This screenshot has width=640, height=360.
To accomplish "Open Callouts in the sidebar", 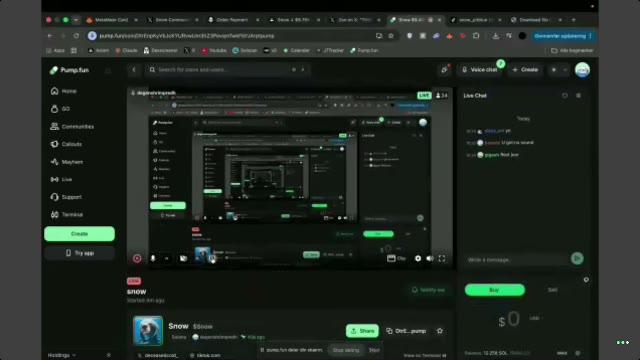I will [x=66, y=144].
